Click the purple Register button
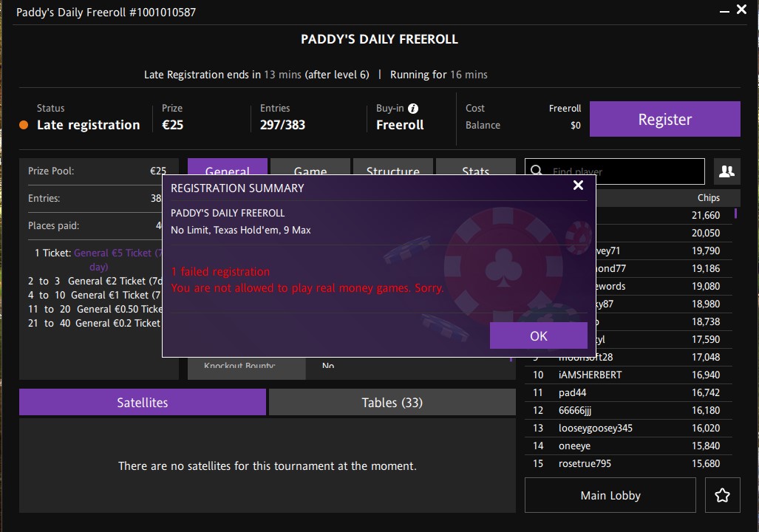 [664, 119]
